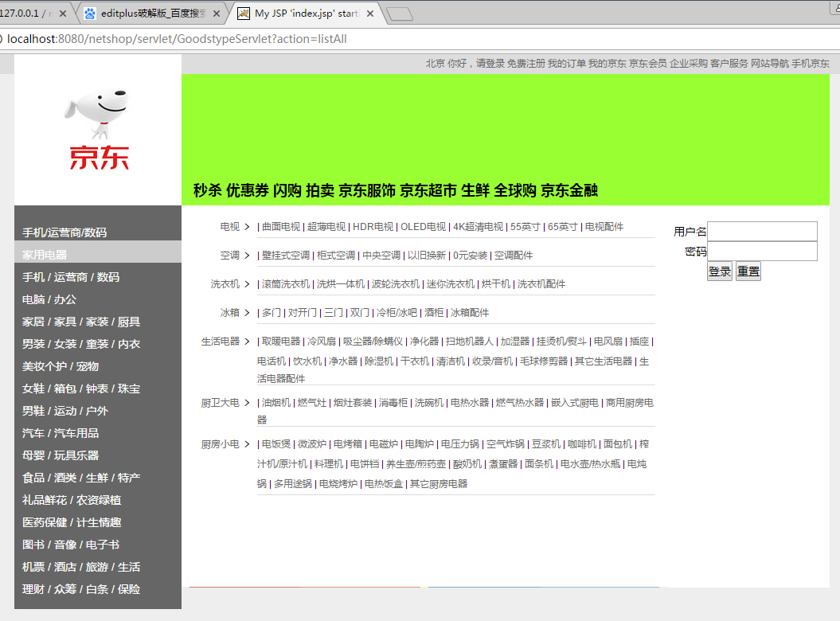Switch to the editplus破解版 Baidu tab
This screenshot has height=621, width=840.
tap(153, 14)
